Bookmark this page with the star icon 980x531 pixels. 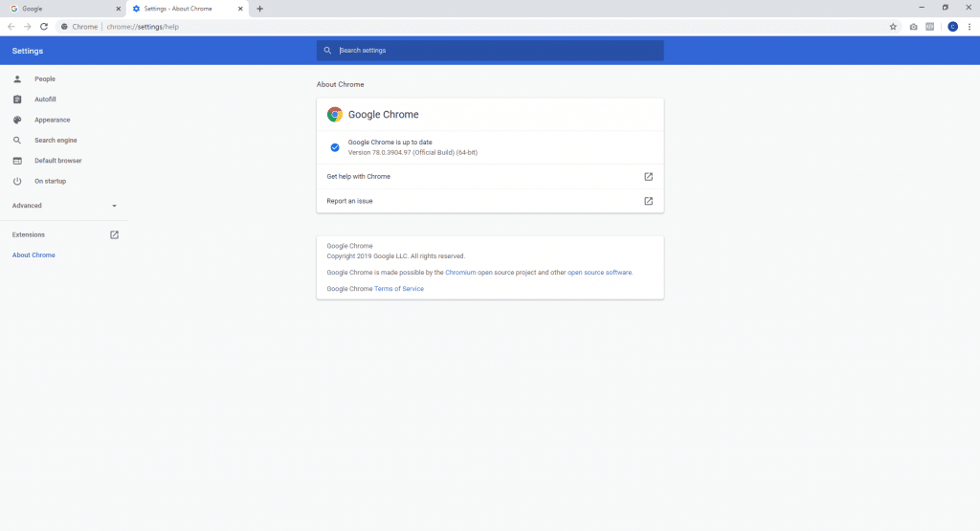pyautogui.click(x=893, y=27)
